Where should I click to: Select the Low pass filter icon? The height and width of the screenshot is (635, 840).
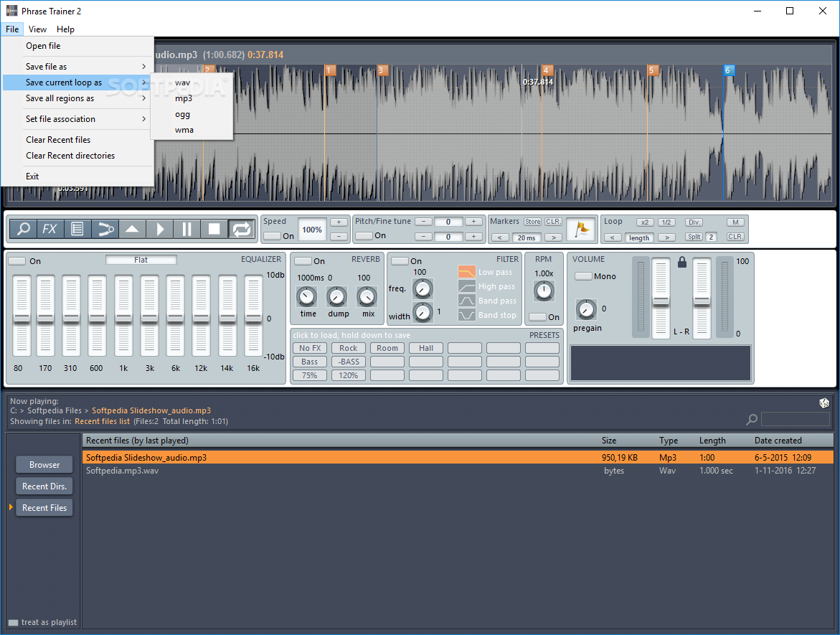pos(466,272)
